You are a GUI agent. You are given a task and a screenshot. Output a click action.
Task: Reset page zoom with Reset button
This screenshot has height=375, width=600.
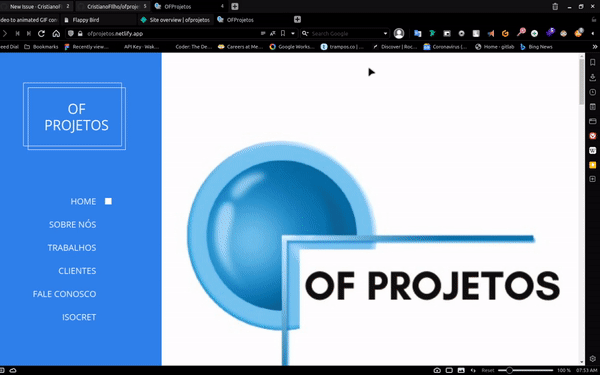click(x=488, y=370)
